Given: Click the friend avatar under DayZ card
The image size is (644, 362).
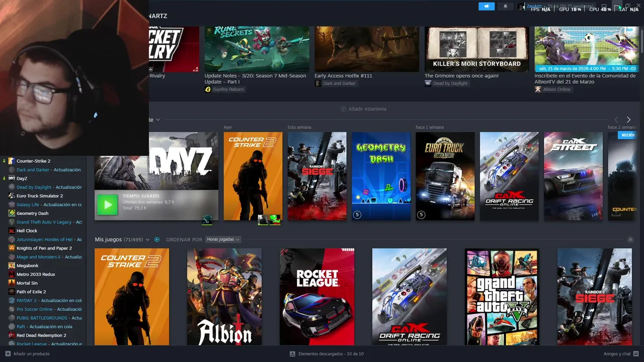Looking at the screenshot, I should click(207, 220).
